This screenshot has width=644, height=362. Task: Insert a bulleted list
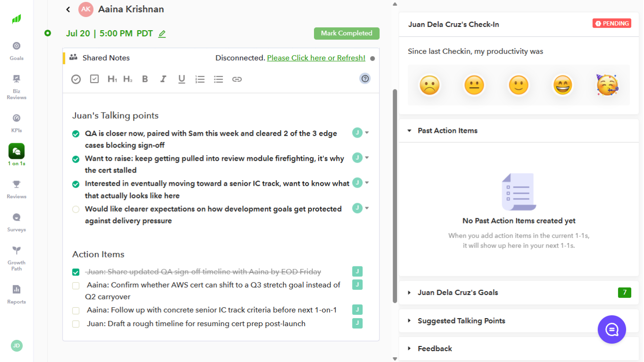pyautogui.click(x=218, y=79)
